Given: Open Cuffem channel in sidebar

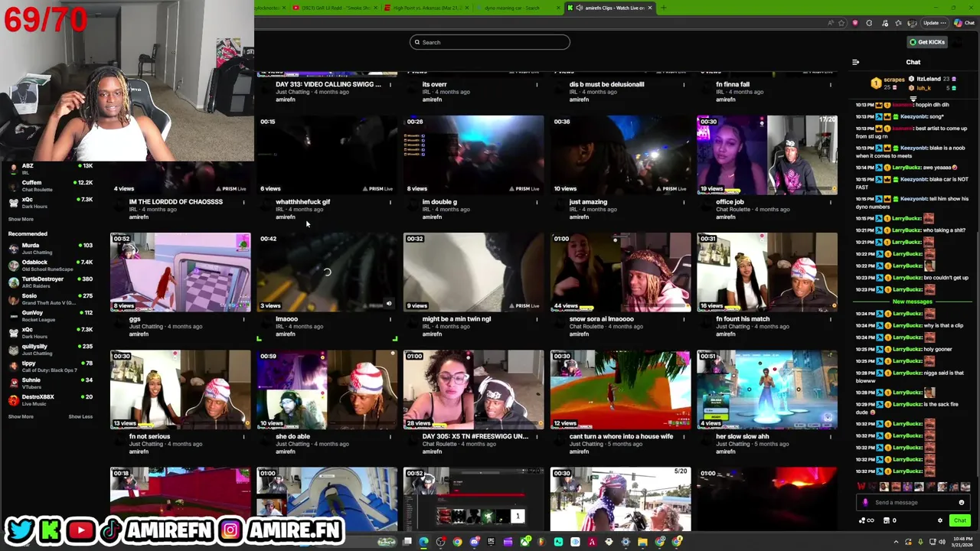Looking at the screenshot, I should (x=51, y=185).
